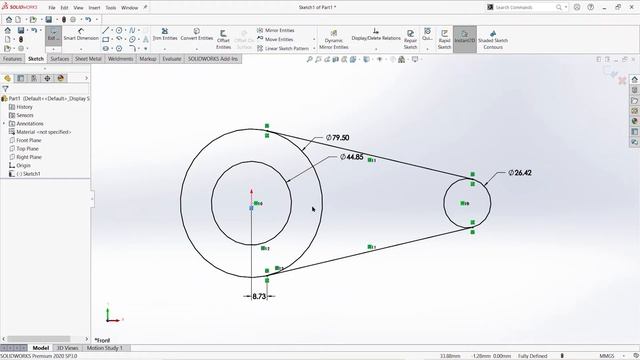Screen dimensions: 640x360
Task: Select the Smart Dimension tool
Action: (81, 34)
